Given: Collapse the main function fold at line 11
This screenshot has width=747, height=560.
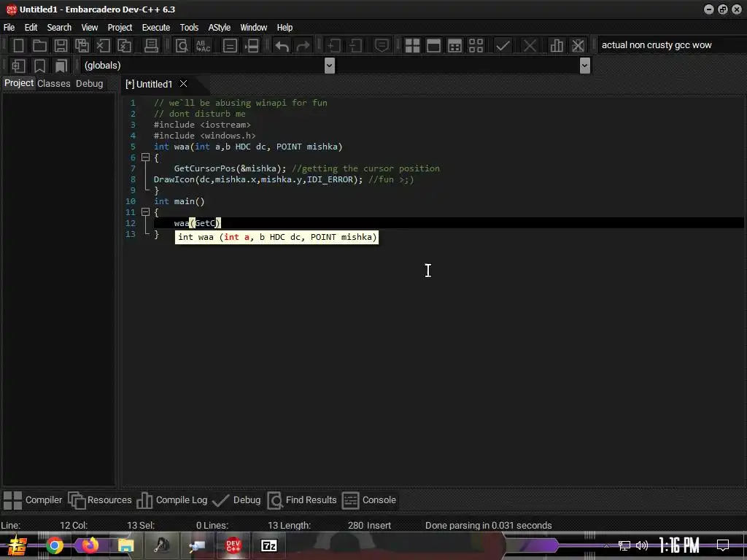Looking at the screenshot, I should (146, 212).
